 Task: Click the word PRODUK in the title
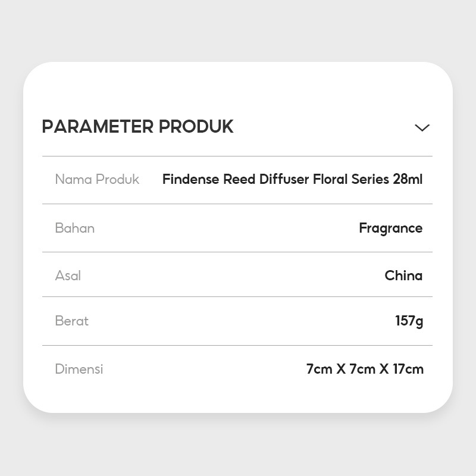[x=196, y=127]
